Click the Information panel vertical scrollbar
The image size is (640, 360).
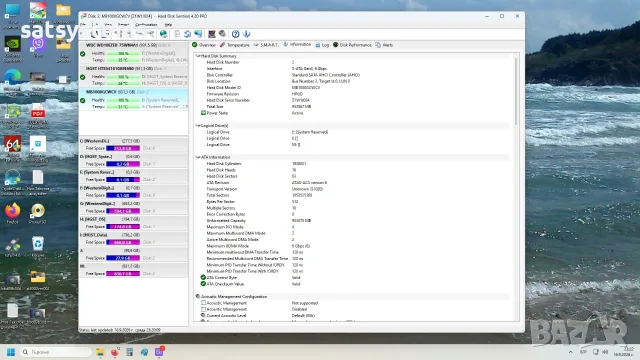516,92
